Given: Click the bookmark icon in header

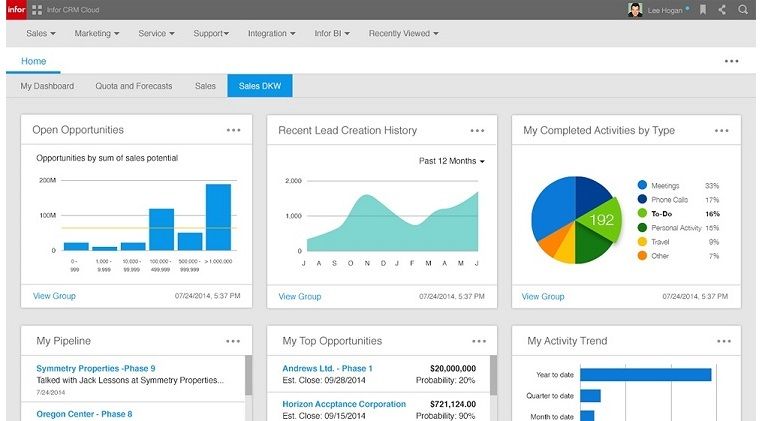Looking at the screenshot, I should click(703, 10).
